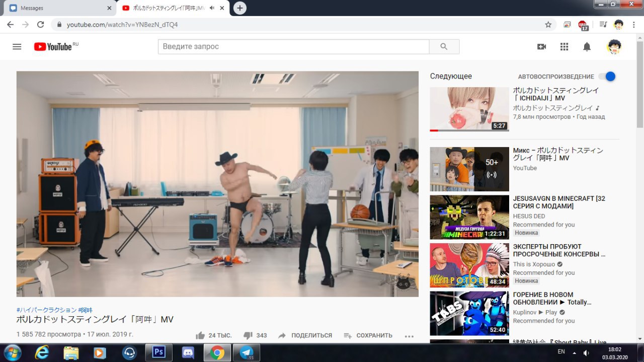Screen dimensions: 644x362
Task: Open the create video camera icon
Action: click(x=542, y=46)
